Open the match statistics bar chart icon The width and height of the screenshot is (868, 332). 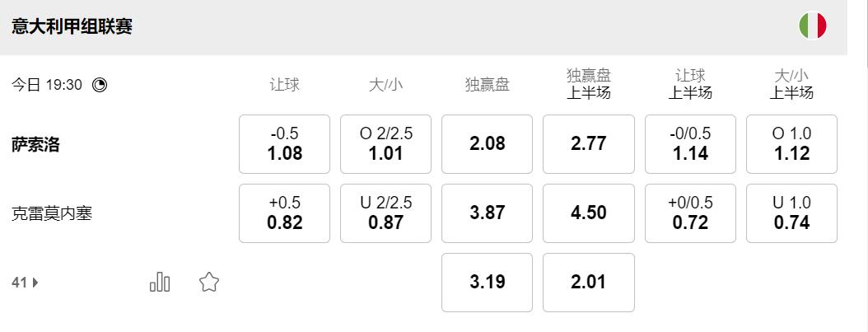click(x=160, y=283)
